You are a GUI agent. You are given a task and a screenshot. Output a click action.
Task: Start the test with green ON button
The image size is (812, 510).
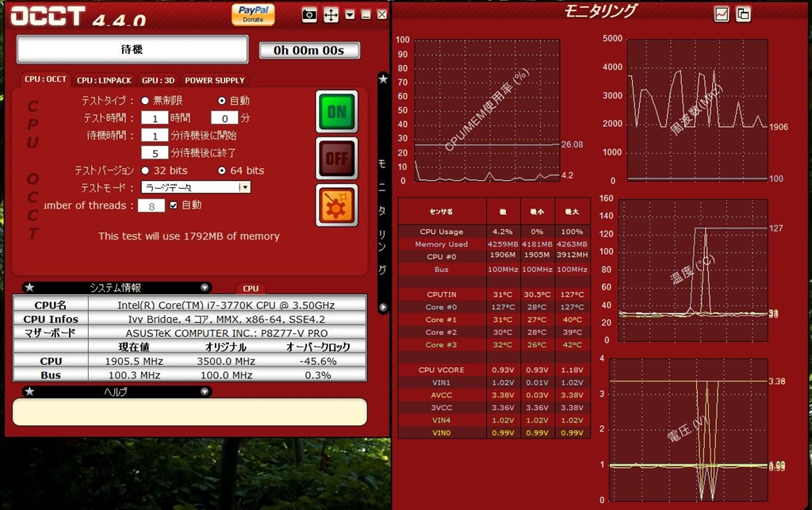click(336, 111)
